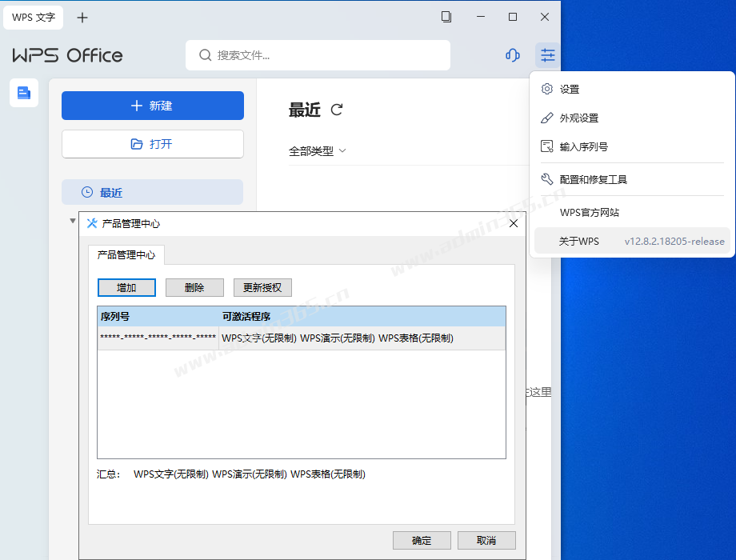This screenshot has height=560, width=736.
Task: Click the 最近 heading in main pane
Action: pyautogui.click(x=305, y=110)
